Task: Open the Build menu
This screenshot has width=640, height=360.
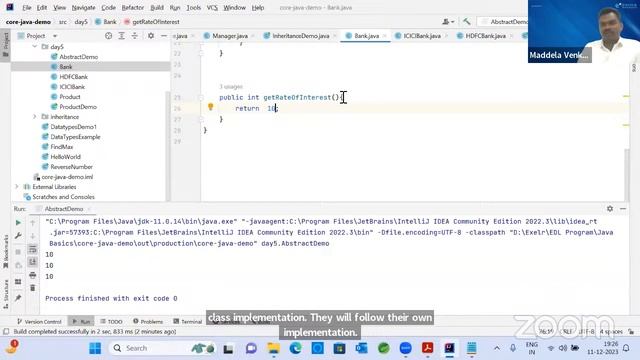Action: point(157,7)
